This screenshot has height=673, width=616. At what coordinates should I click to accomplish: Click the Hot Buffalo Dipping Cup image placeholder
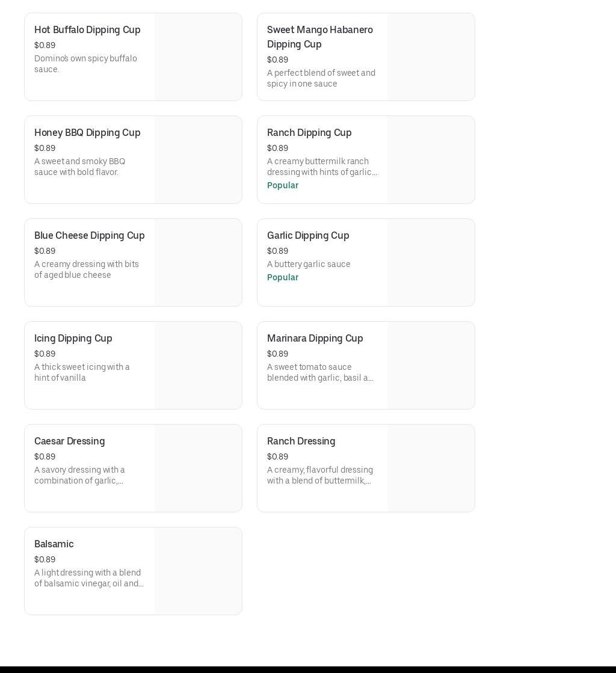[x=198, y=57]
